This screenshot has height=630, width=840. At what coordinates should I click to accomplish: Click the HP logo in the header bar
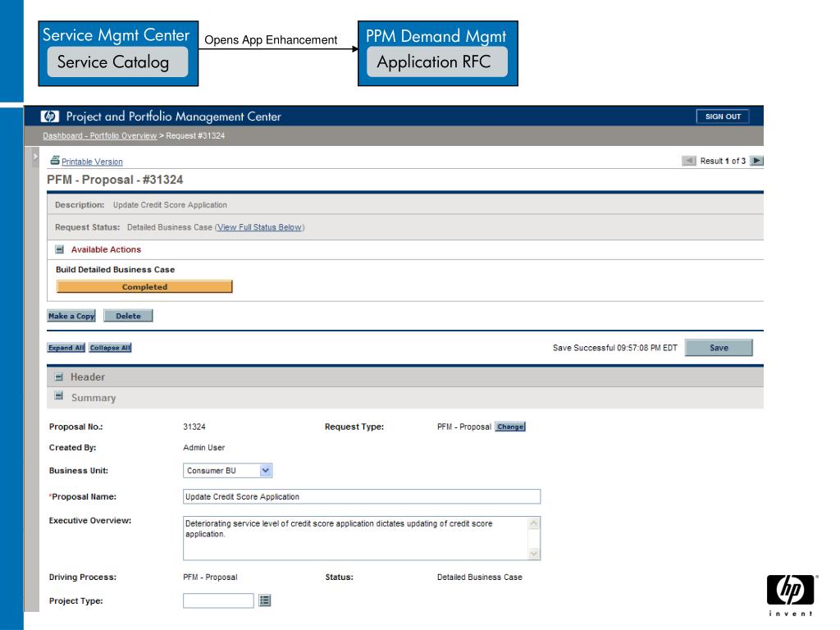click(50, 116)
